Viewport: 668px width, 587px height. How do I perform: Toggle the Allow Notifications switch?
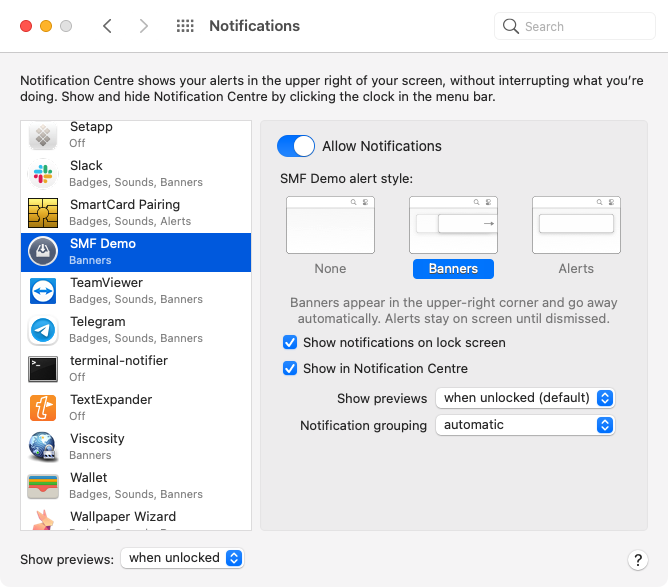296,146
